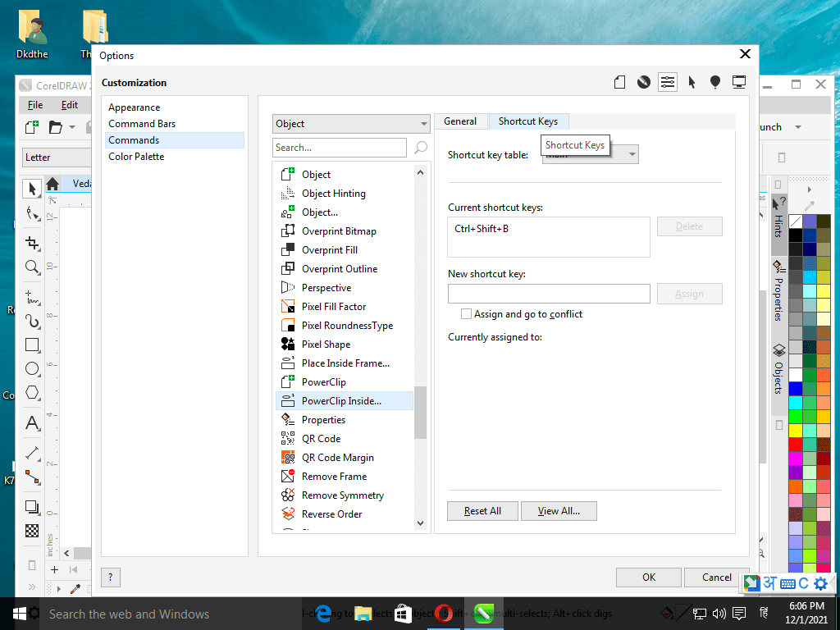This screenshot has height=630, width=840.
Task: Enable Assign and go to conflict checkbox
Action: tap(466, 314)
